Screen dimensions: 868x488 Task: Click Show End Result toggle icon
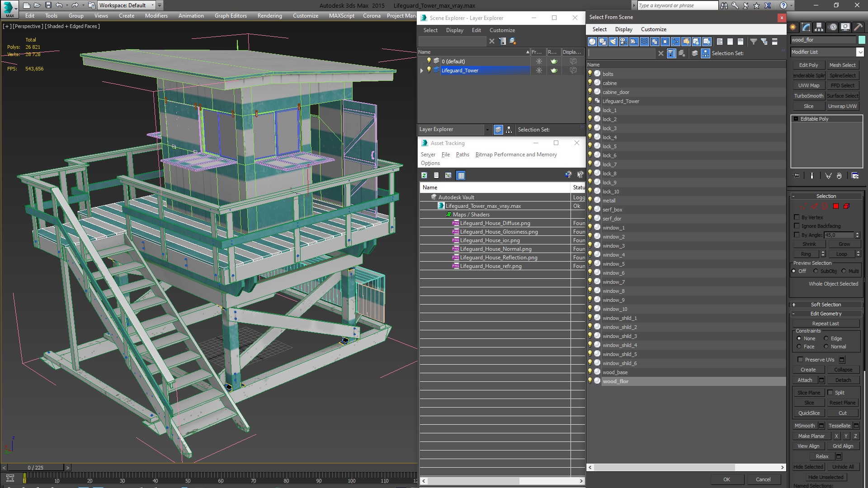[812, 175]
